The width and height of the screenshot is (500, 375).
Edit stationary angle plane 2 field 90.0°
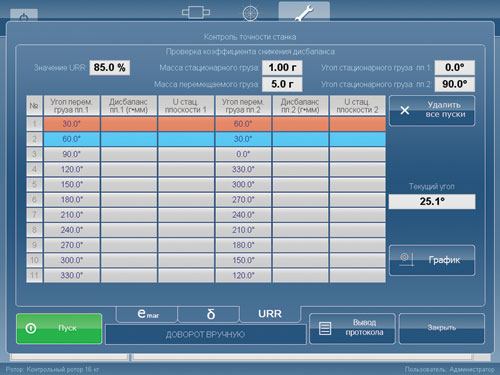(455, 84)
